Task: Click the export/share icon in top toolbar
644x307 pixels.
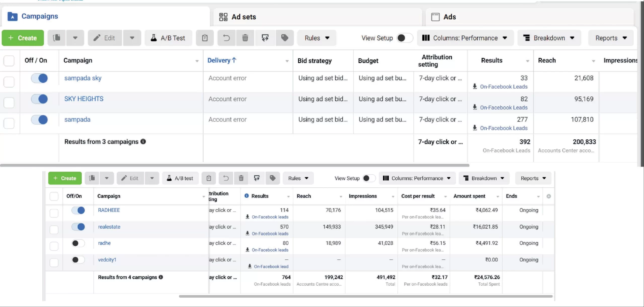Action: (265, 38)
